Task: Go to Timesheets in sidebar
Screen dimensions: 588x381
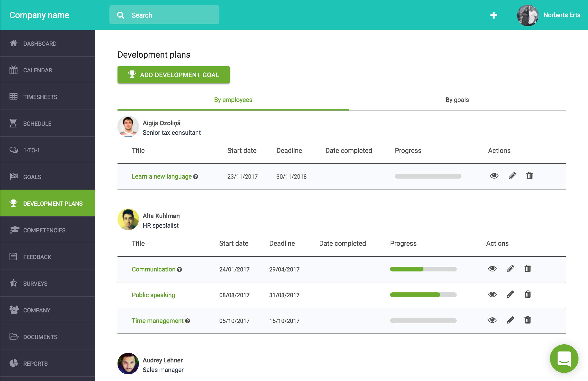Action: point(47,97)
